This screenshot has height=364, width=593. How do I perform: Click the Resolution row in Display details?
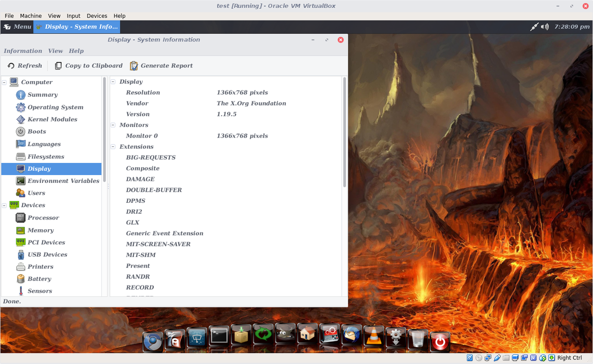tap(226, 93)
